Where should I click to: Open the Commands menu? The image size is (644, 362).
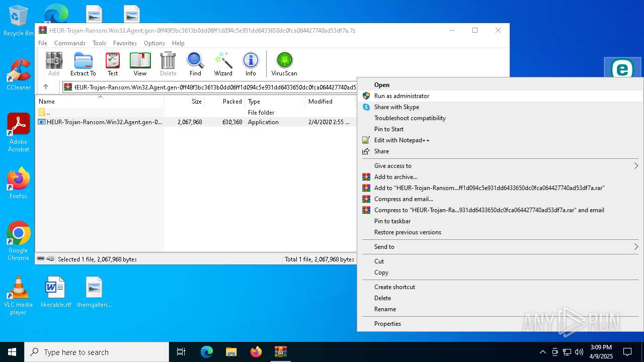70,43
